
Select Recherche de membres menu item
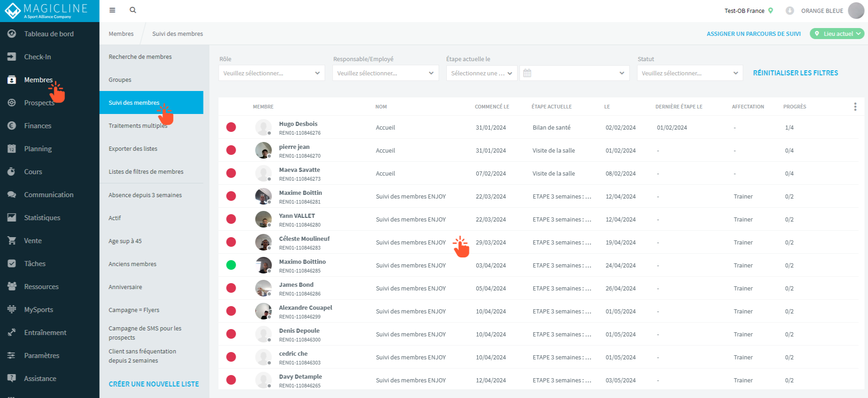click(140, 57)
